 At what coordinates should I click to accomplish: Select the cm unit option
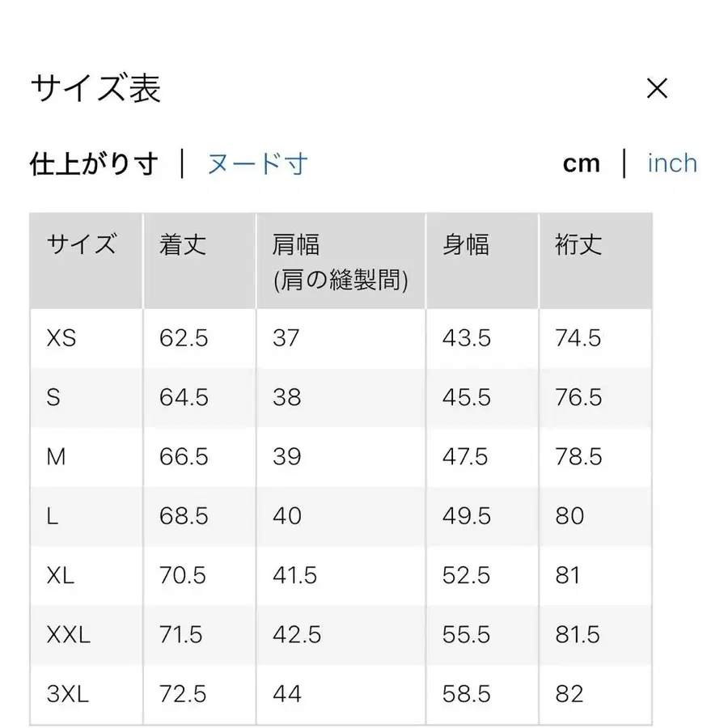tap(582, 163)
